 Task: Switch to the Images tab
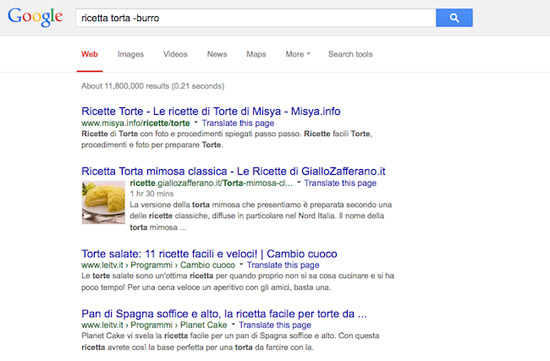(130, 54)
